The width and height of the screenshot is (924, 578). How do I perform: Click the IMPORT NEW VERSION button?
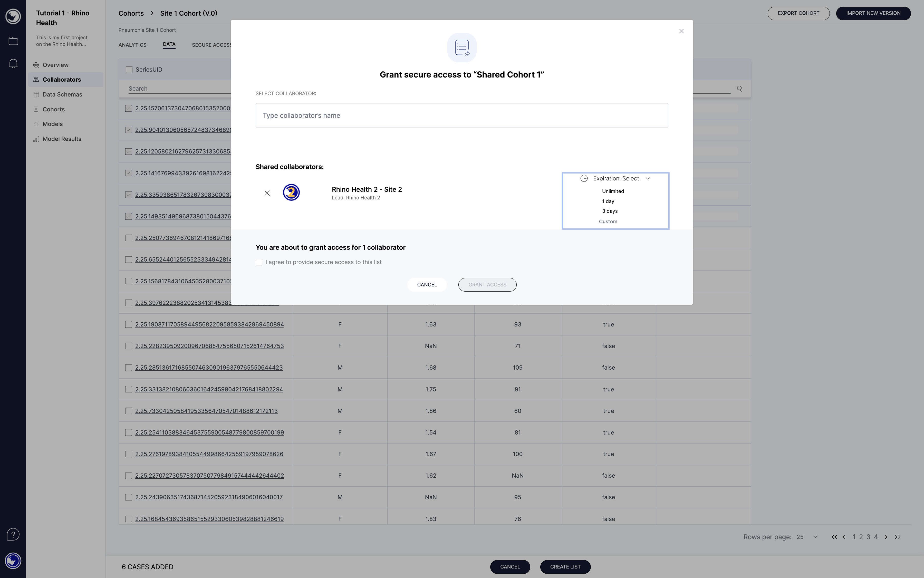tap(873, 13)
